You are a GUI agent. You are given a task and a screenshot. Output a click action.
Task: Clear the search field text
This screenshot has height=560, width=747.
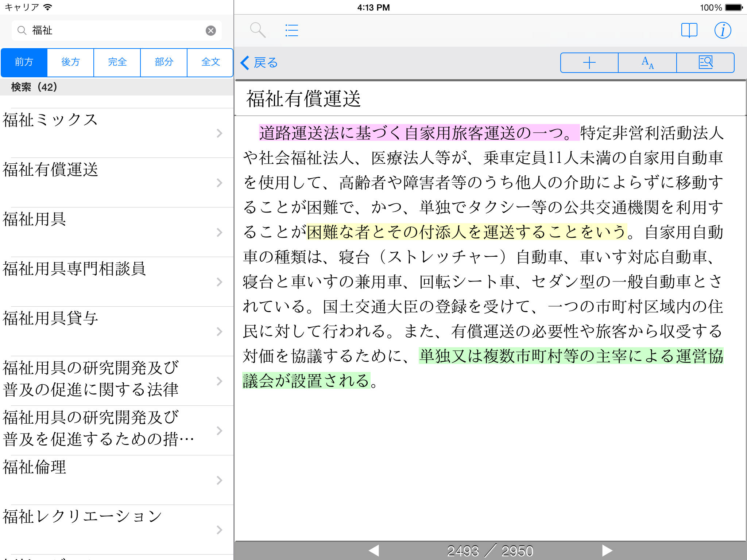tap(210, 31)
